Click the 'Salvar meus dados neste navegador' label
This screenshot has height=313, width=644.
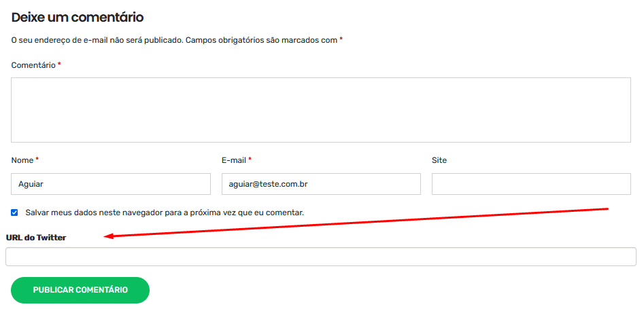click(x=165, y=213)
